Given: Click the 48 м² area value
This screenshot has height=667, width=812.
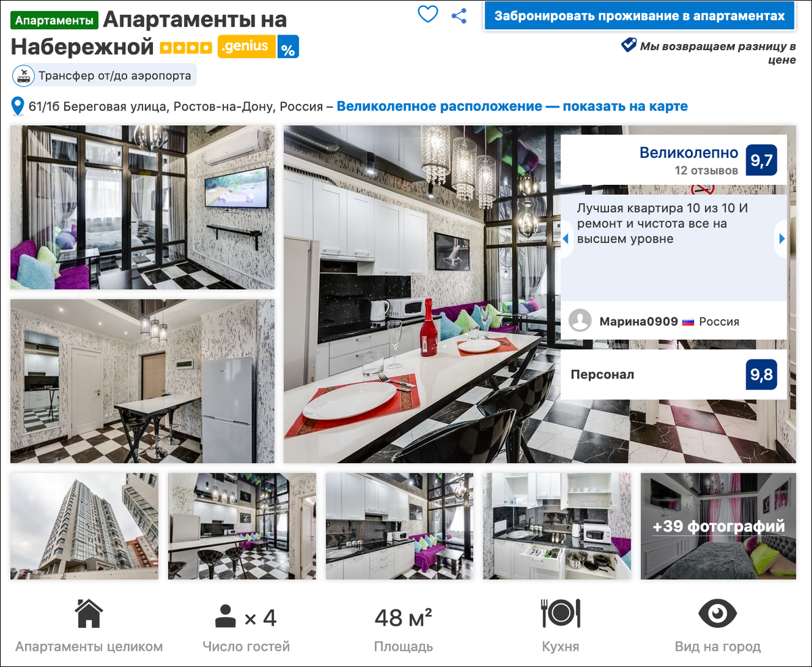Looking at the screenshot, I should click(x=403, y=618).
